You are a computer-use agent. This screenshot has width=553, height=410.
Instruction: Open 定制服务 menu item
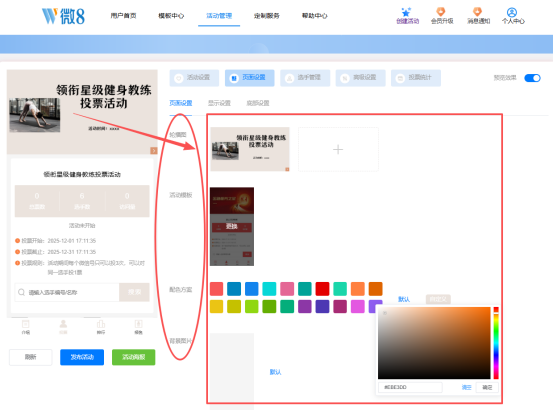267,16
